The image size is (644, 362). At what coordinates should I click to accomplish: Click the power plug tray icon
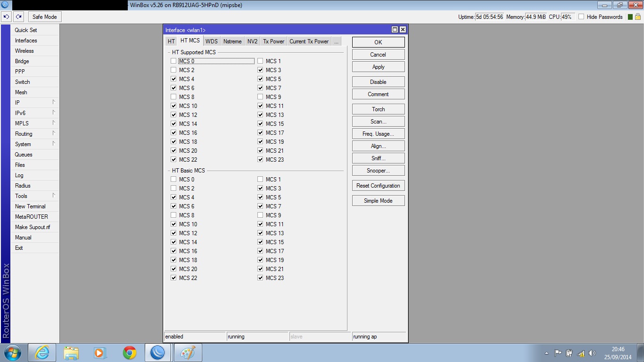point(569,353)
